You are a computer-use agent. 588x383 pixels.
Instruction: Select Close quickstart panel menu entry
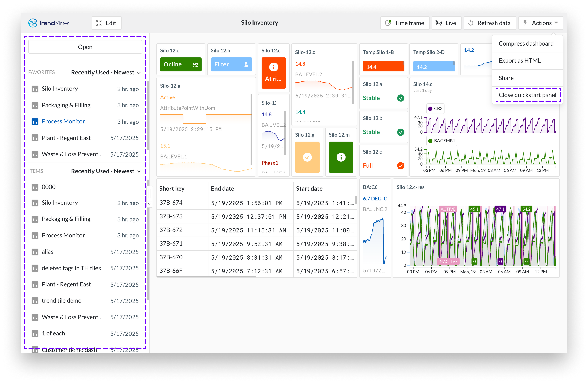coord(527,95)
